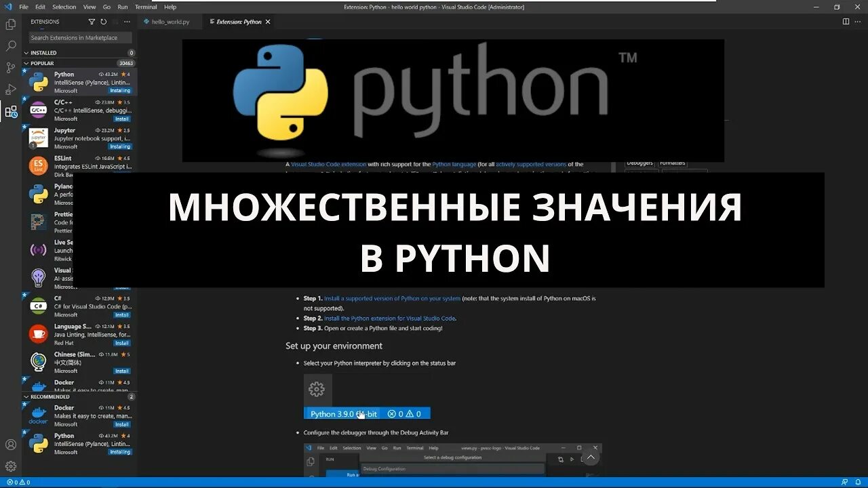Install Language Support for Java by Red Hat

[122, 343]
